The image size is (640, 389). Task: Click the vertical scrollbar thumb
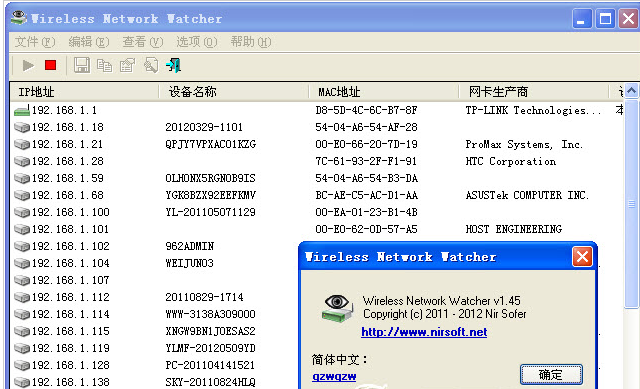pyautogui.click(x=631, y=203)
